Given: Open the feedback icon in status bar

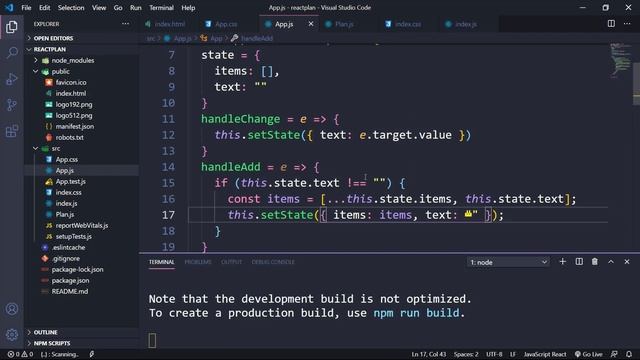Looking at the screenshot, I should click(x=614, y=354).
